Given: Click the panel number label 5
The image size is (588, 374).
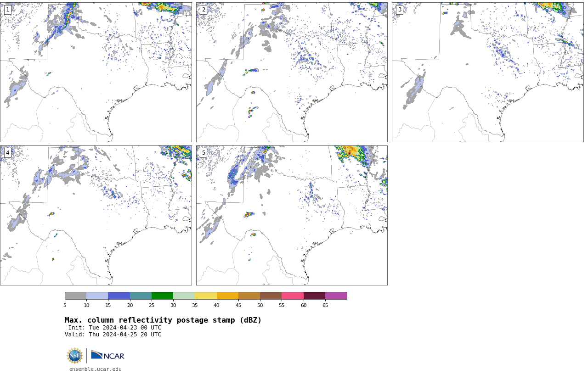Looking at the screenshot, I should pos(204,153).
